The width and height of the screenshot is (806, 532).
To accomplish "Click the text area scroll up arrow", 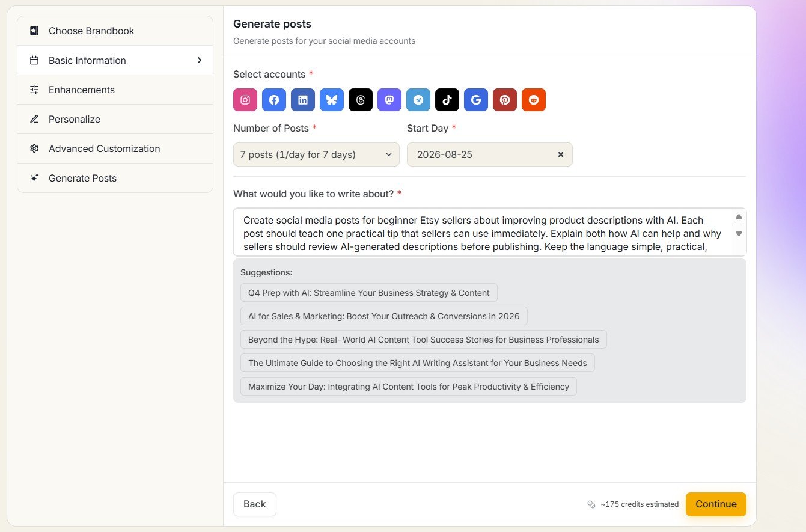I will click(x=739, y=217).
